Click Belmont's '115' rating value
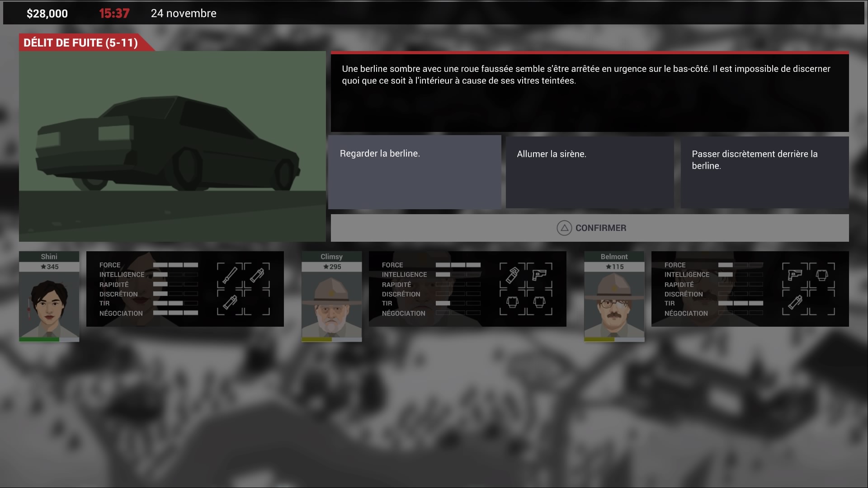Screen dimensions: 868x488 618,267
